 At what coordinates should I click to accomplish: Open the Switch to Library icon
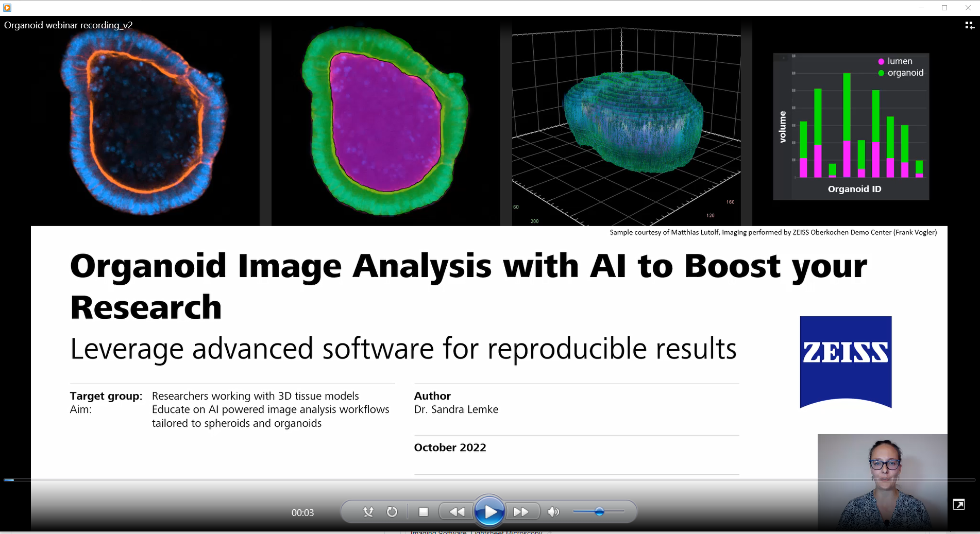(969, 25)
